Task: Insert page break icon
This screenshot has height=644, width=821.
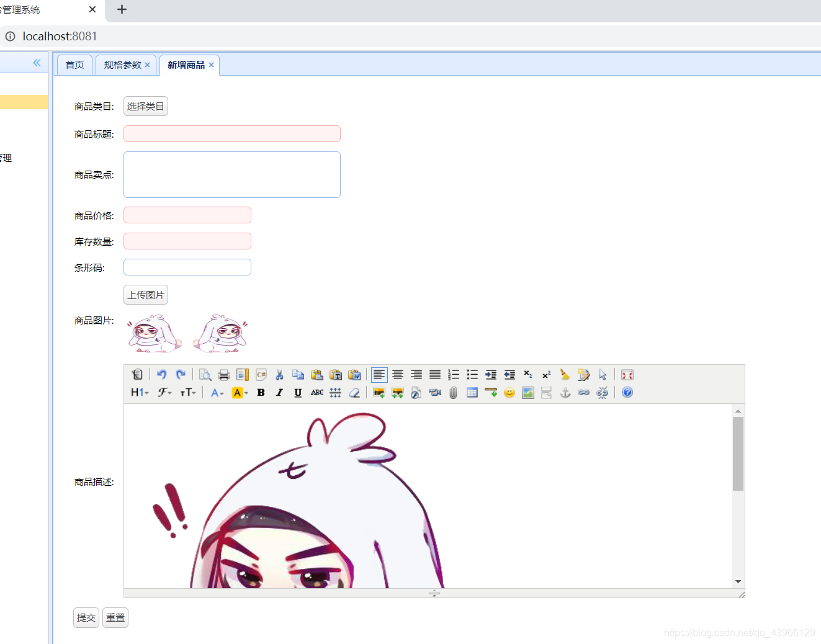Action: [x=547, y=392]
